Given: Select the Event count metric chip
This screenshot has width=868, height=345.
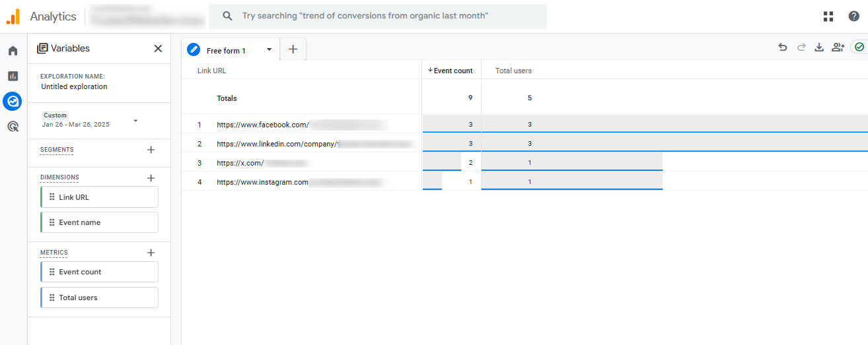Looking at the screenshot, I should [x=99, y=272].
